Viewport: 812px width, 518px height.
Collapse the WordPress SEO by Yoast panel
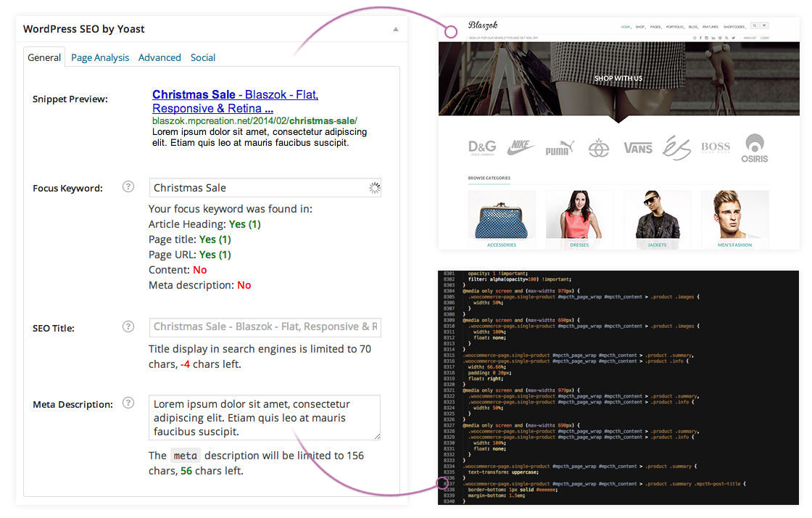[395, 30]
